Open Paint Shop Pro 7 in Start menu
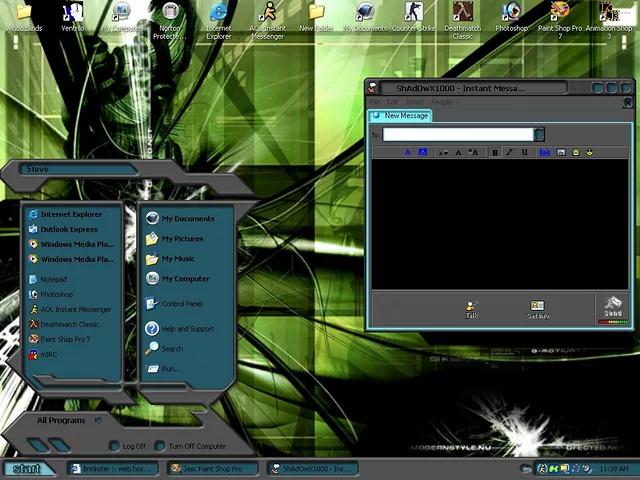 [60, 339]
